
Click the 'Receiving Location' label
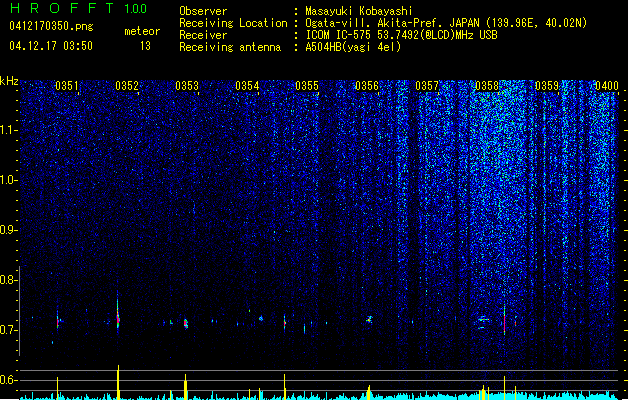tap(233, 23)
